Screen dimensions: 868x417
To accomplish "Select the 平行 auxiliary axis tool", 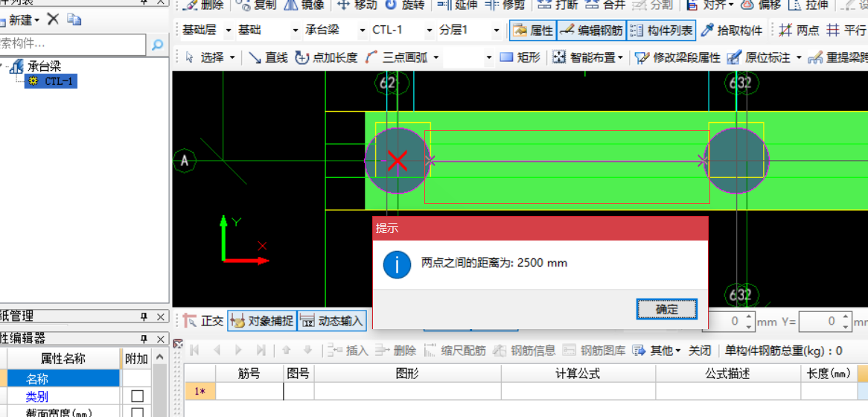I will (x=846, y=31).
